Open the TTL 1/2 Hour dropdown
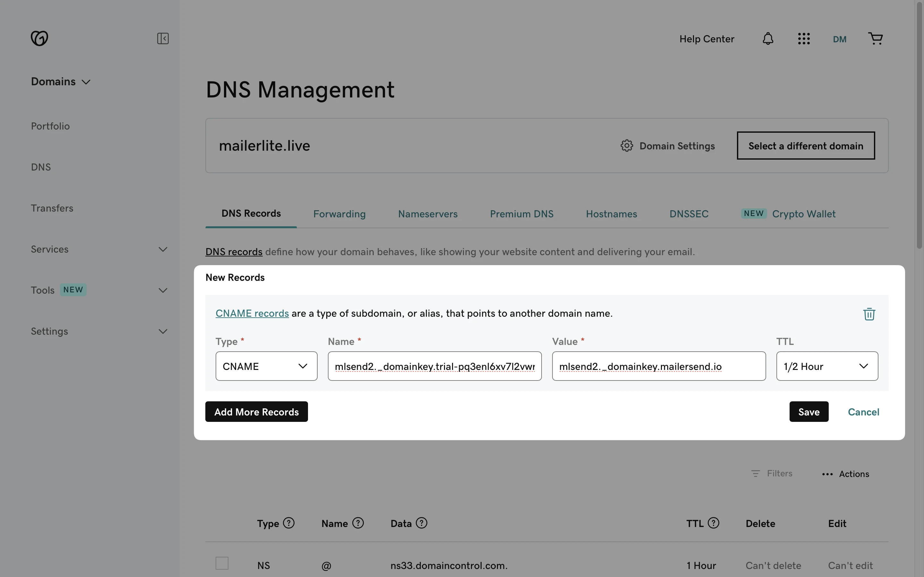Image resolution: width=924 pixels, height=577 pixels. coord(827,366)
